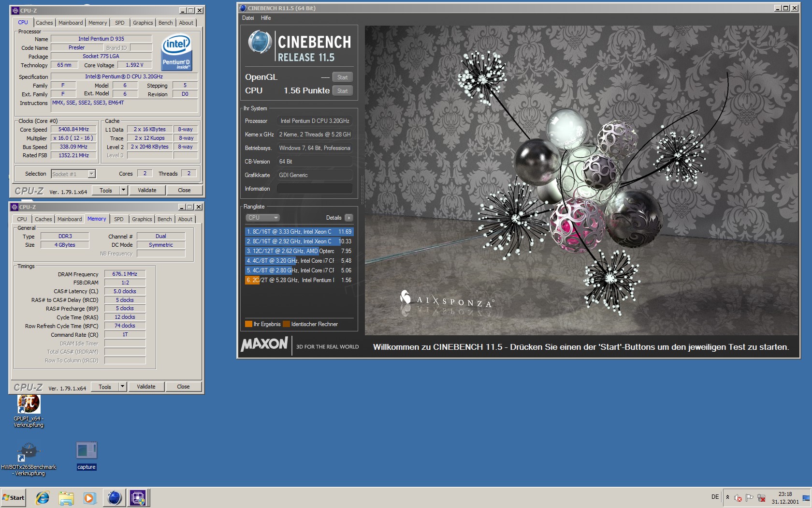Click the DE language indicator

715,497
